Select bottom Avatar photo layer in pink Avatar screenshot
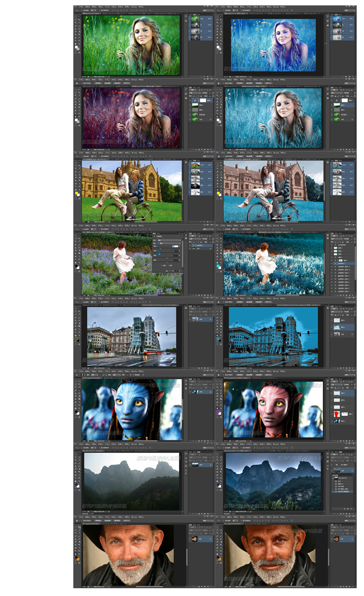 (342, 421)
